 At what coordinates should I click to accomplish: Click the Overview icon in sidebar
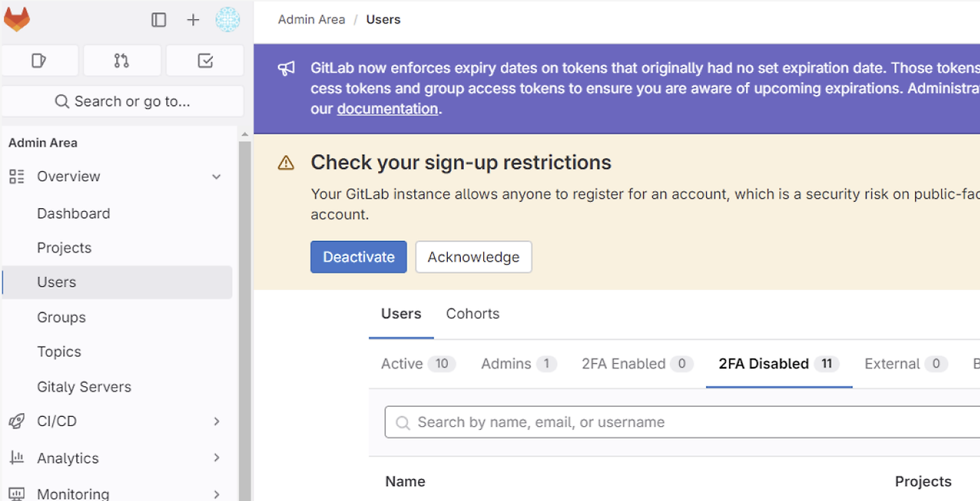[17, 177]
